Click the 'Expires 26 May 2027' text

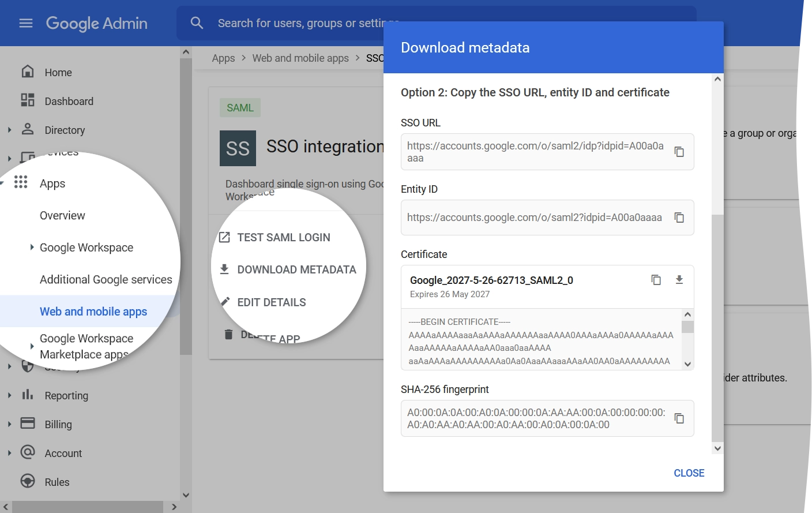click(450, 294)
